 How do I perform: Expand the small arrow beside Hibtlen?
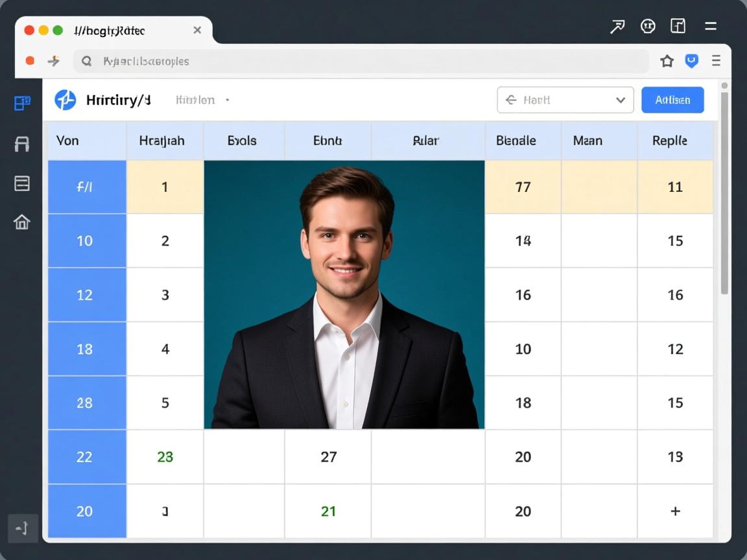point(227,100)
